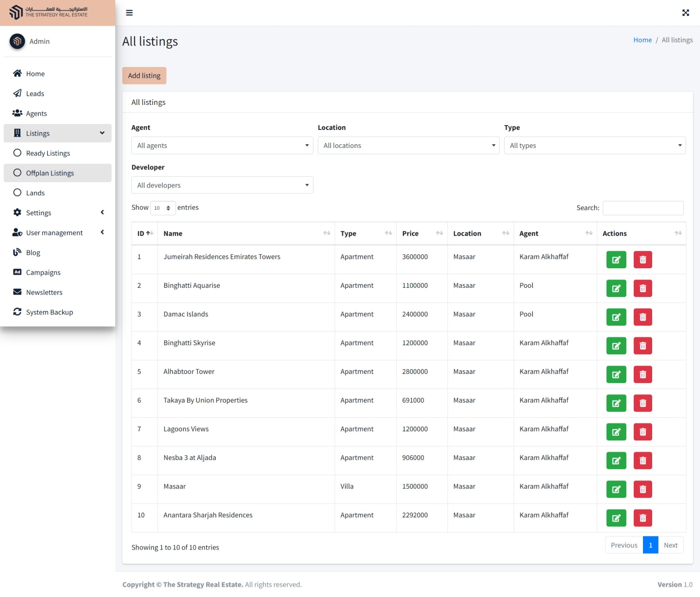700x597 pixels.
Task: Click the Add listing button
Action: point(144,76)
